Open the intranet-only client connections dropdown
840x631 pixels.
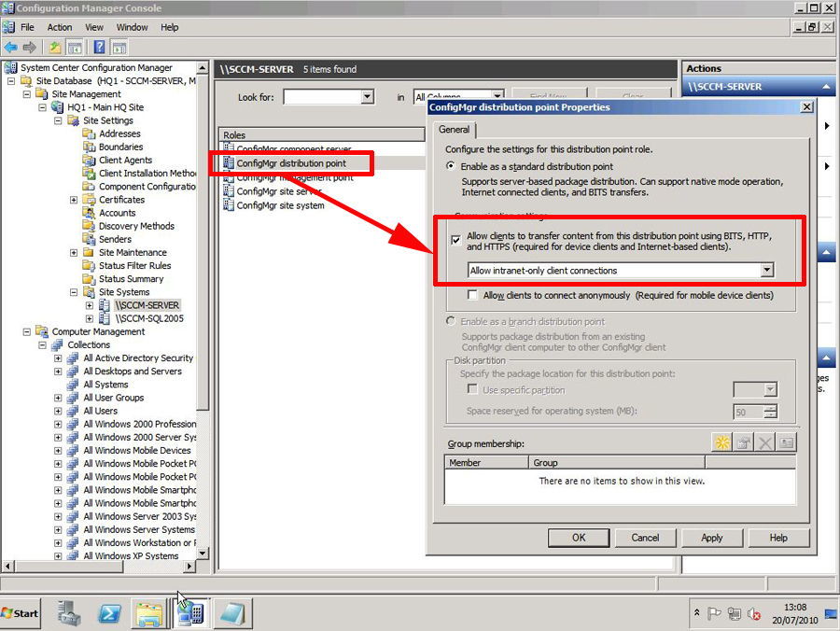767,270
